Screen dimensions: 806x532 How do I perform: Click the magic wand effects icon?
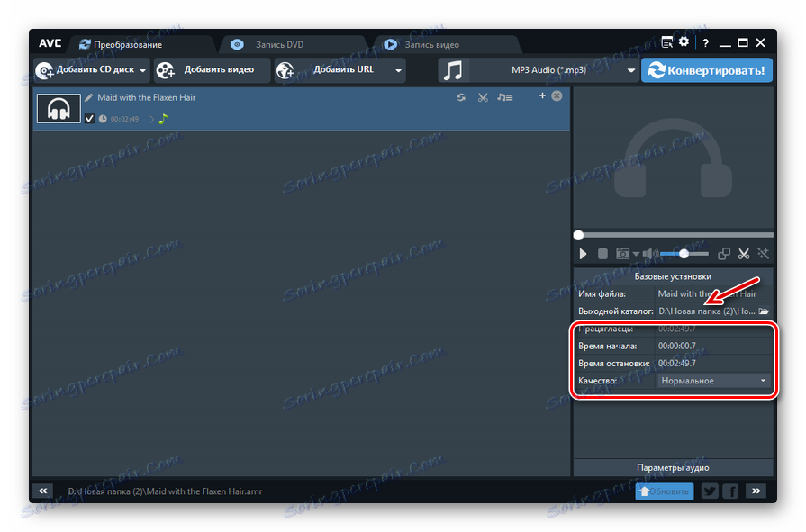pos(763,254)
